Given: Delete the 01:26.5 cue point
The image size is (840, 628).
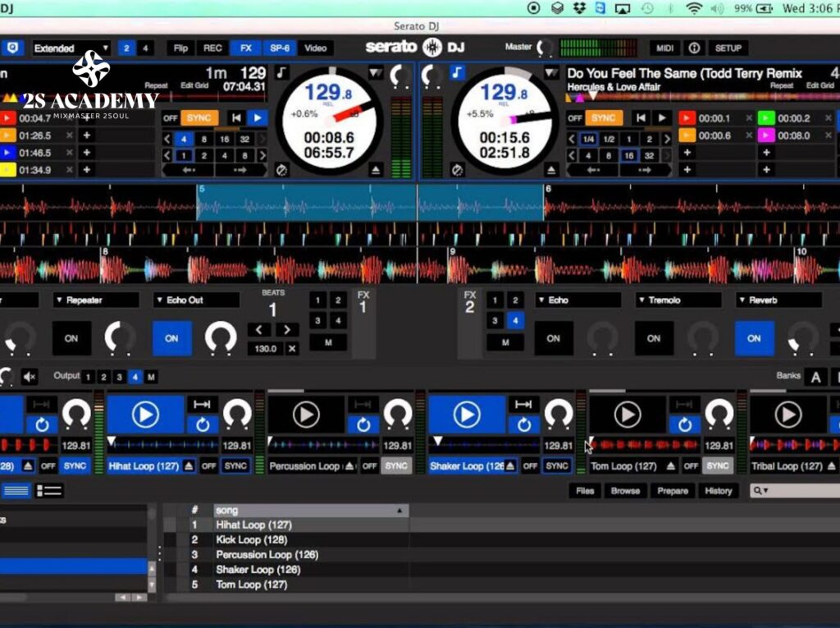Looking at the screenshot, I should pos(70,135).
